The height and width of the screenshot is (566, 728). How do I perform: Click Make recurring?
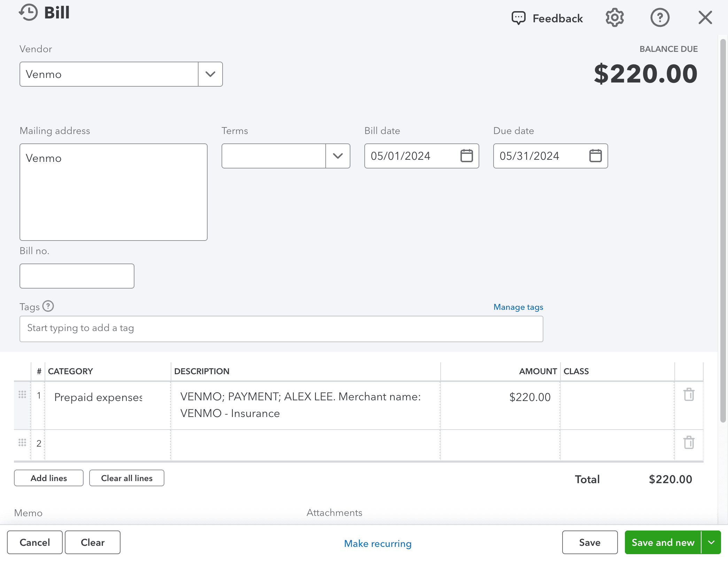[378, 543]
